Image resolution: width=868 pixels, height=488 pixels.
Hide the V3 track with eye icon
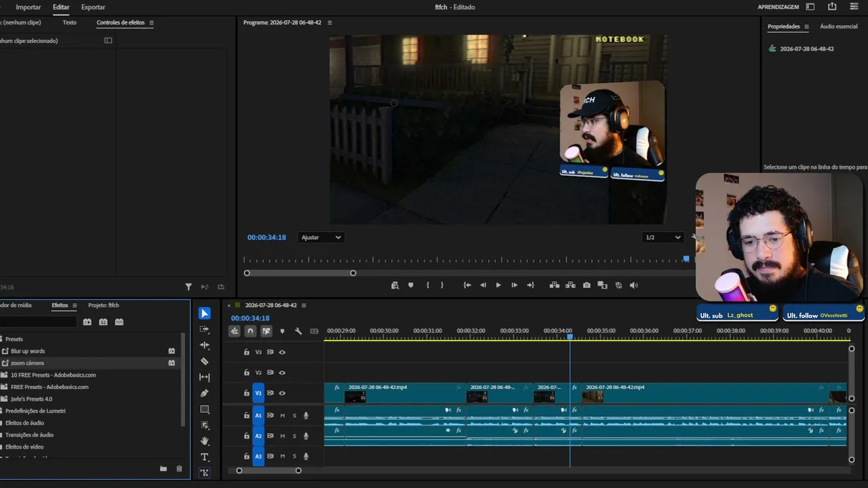click(282, 352)
